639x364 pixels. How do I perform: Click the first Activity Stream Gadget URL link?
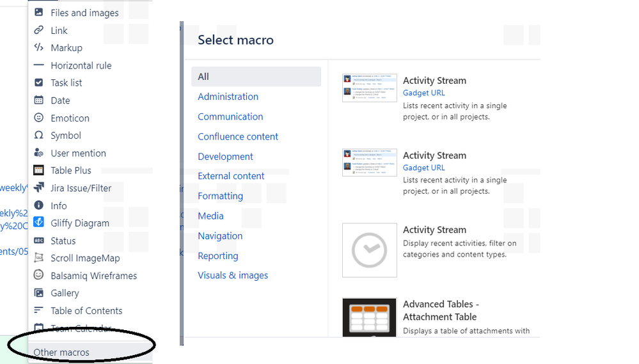tap(423, 93)
